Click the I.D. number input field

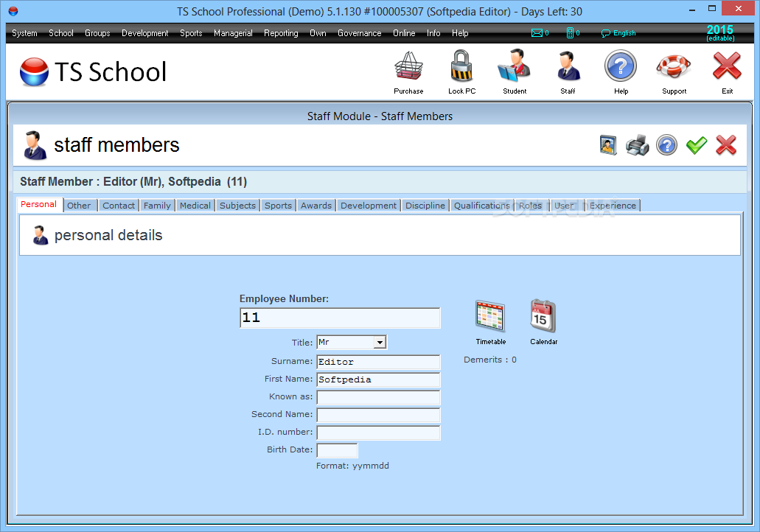pos(378,433)
